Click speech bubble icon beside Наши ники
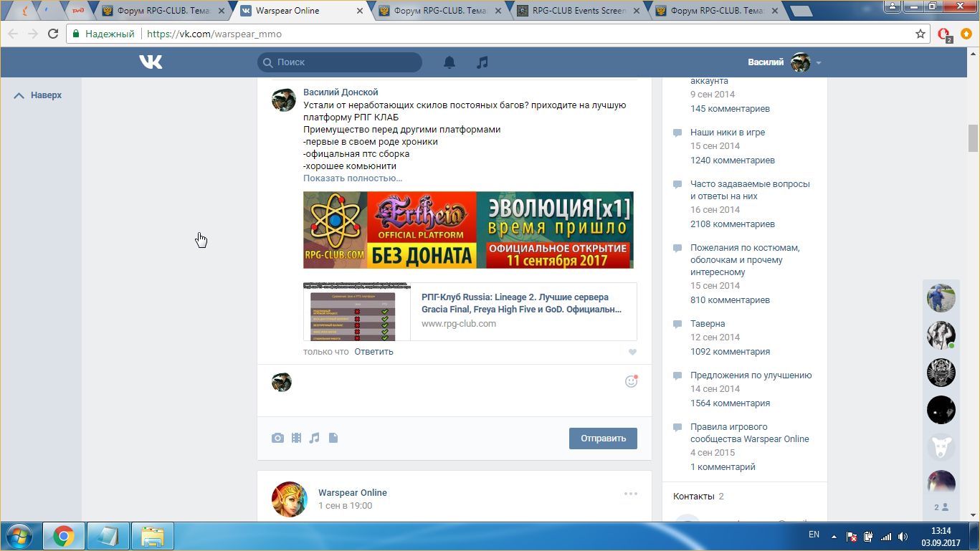 (x=677, y=133)
